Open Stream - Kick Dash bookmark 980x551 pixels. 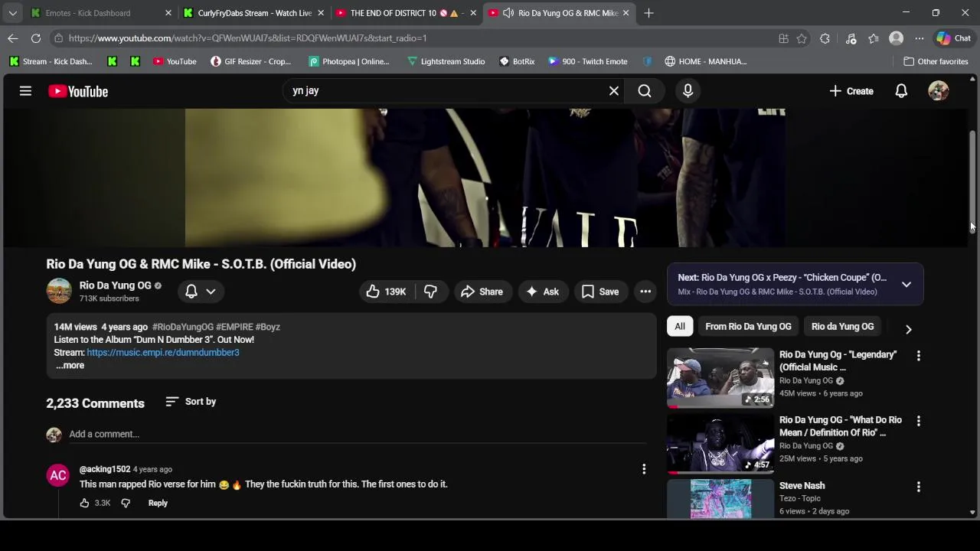(51, 61)
